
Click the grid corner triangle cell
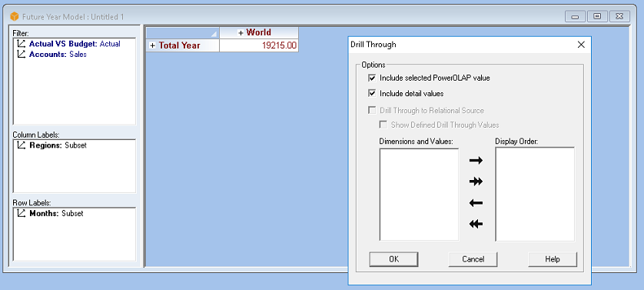pos(183,33)
